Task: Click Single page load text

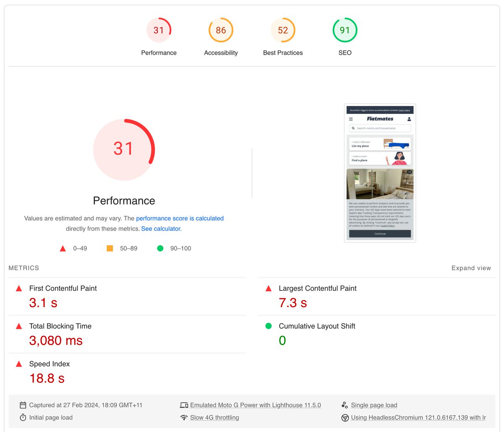Action: pos(374,405)
